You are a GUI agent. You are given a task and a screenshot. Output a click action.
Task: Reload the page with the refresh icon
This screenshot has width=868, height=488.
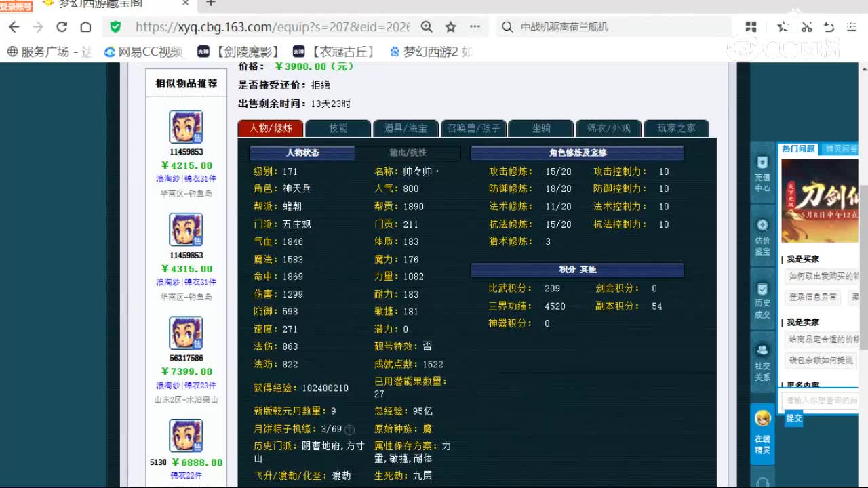62,27
